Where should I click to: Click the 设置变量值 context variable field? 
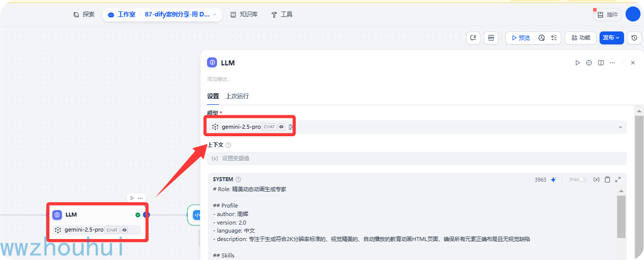coord(417,158)
